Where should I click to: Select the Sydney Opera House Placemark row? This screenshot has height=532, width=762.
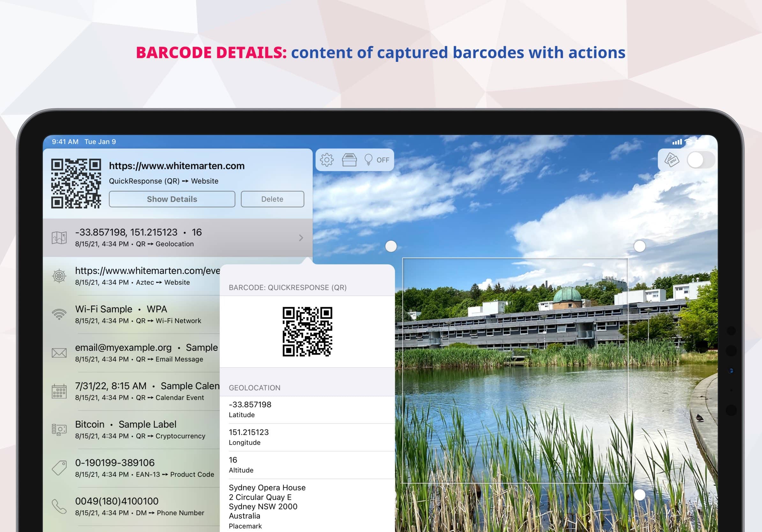pos(307,506)
